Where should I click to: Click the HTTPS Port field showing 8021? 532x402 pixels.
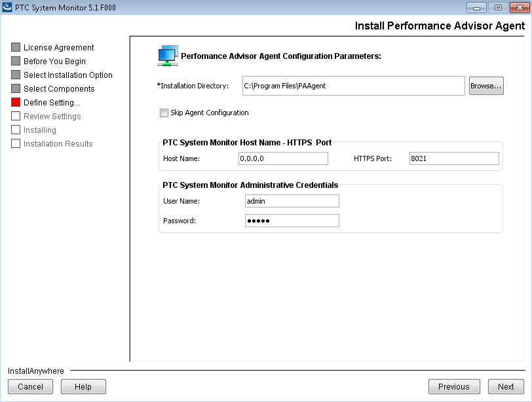click(454, 158)
